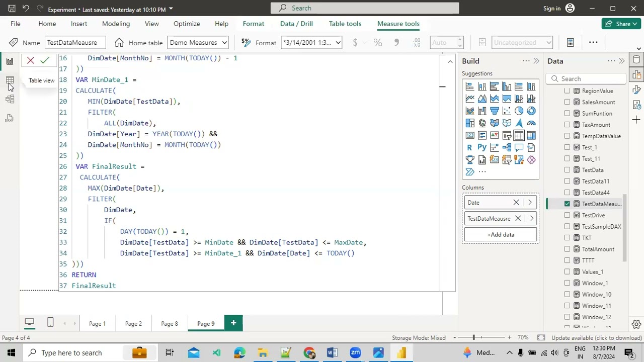Pick the Treemap visual
The height and width of the screenshot is (362, 644).
point(470,123)
